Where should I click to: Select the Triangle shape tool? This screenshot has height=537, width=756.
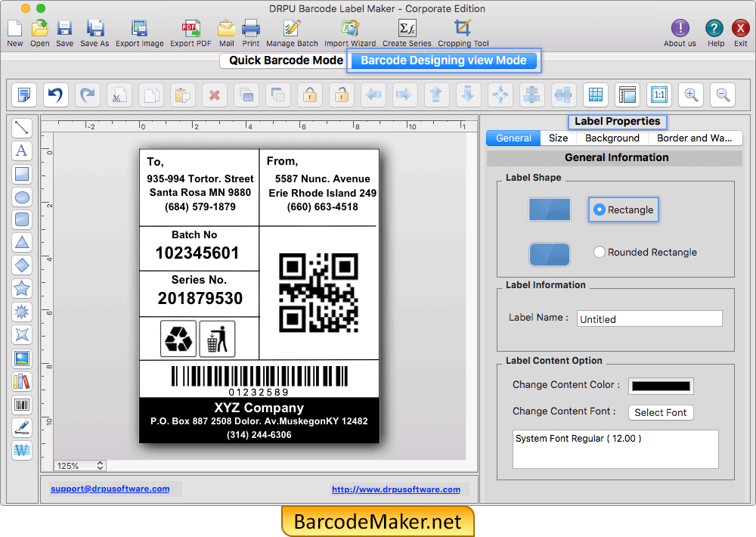pos(22,242)
